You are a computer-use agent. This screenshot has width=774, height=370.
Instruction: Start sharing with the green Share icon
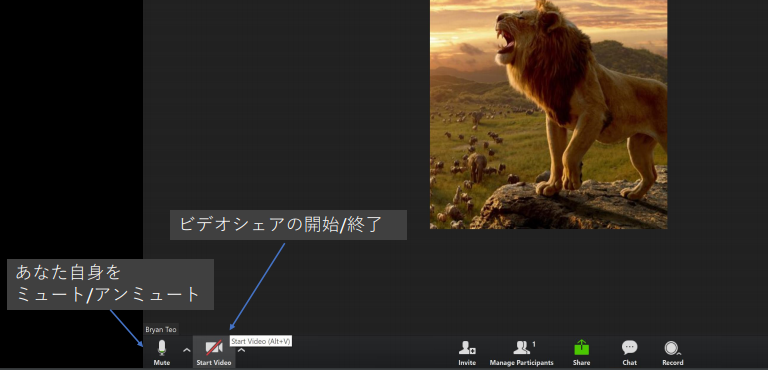pos(581,348)
